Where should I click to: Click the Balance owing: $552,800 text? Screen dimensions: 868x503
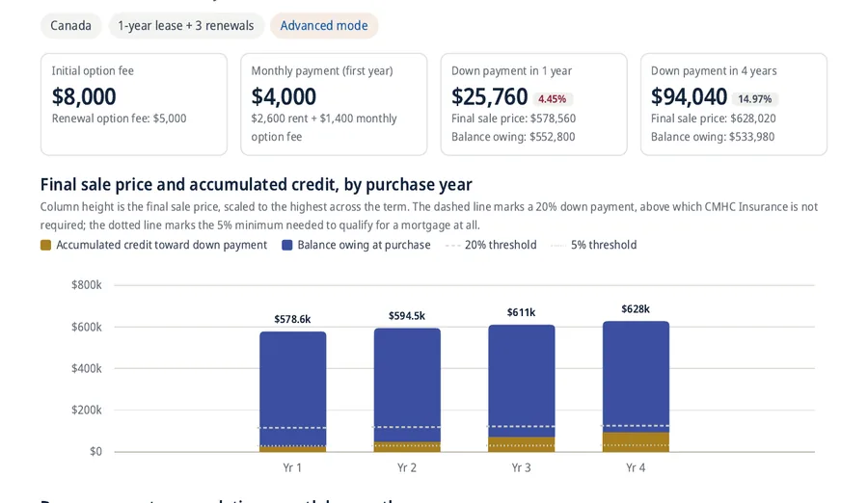513,137
